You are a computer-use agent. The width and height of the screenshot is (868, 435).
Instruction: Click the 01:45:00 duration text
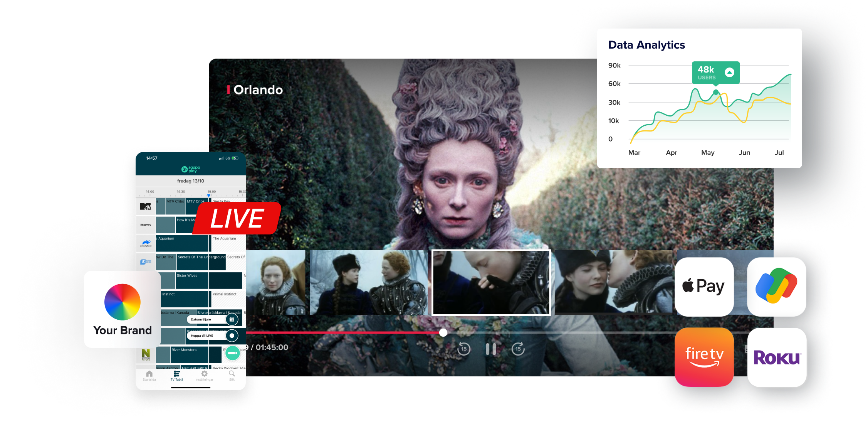coord(272,347)
